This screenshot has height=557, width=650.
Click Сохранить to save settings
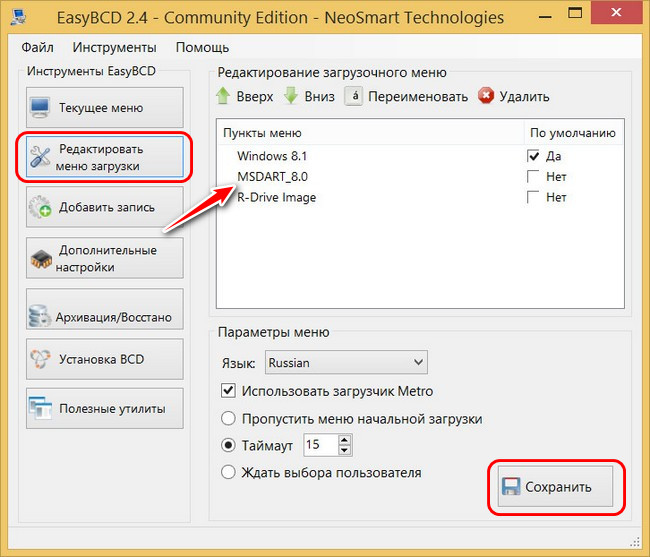pyautogui.click(x=555, y=487)
